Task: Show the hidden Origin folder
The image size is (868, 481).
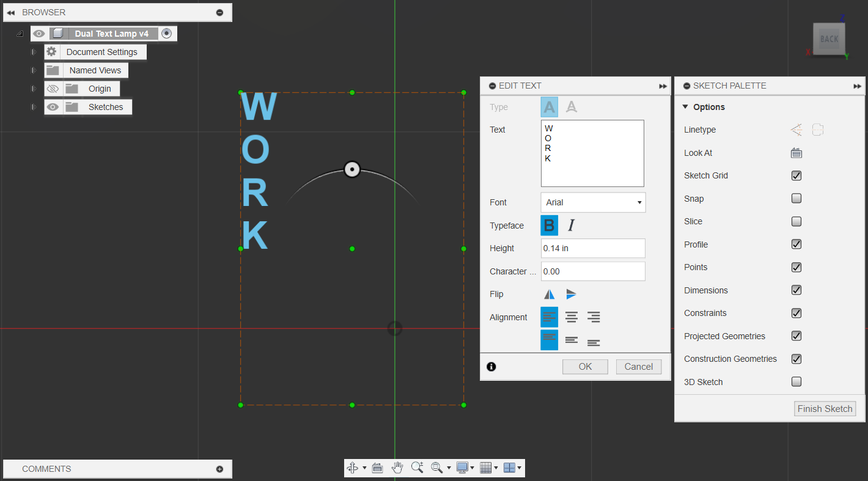Action: [53, 89]
